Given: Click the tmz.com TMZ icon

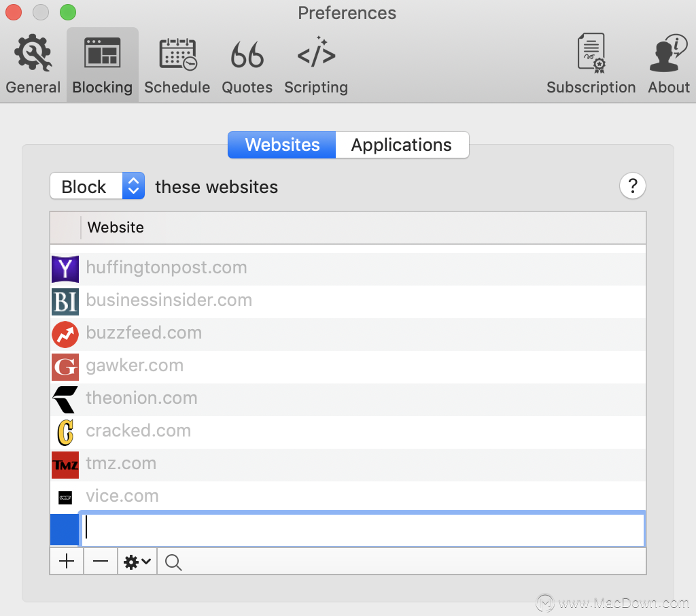Looking at the screenshot, I should 65,465.
